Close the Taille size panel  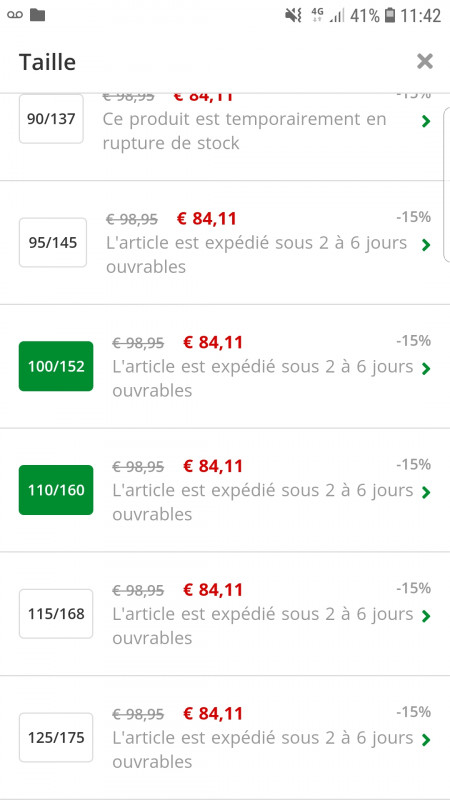pos(424,61)
